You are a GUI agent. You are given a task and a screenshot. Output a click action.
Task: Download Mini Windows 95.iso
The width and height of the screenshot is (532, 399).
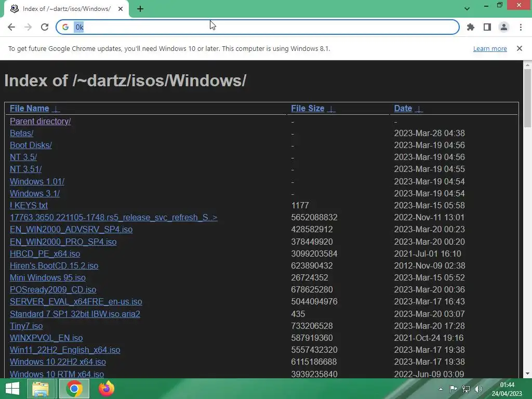pyautogui.click(x=47, y=277)
